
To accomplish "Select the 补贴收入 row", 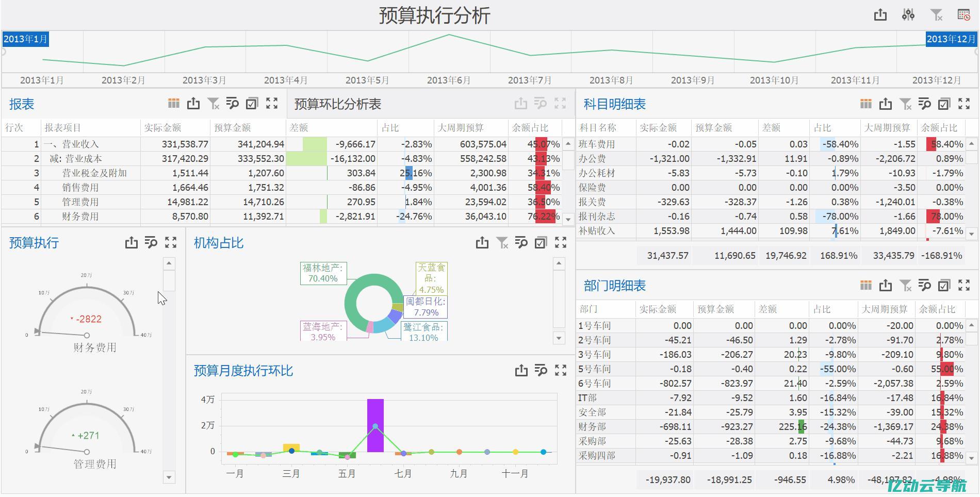I will pyautogui.click(x=771, y=230).
